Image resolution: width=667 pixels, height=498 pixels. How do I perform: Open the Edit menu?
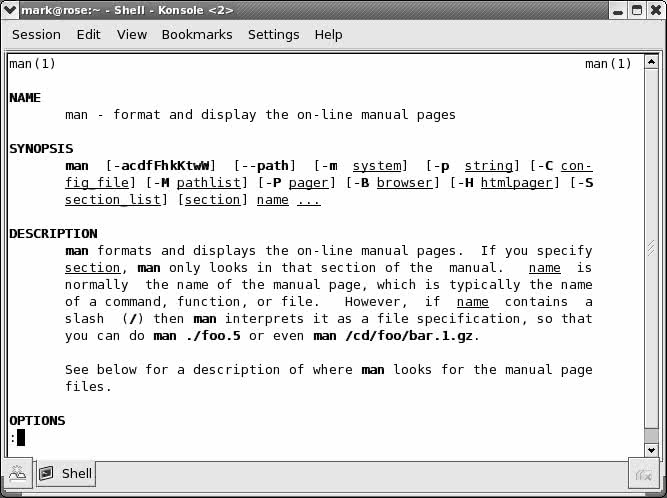click(88, 34)
